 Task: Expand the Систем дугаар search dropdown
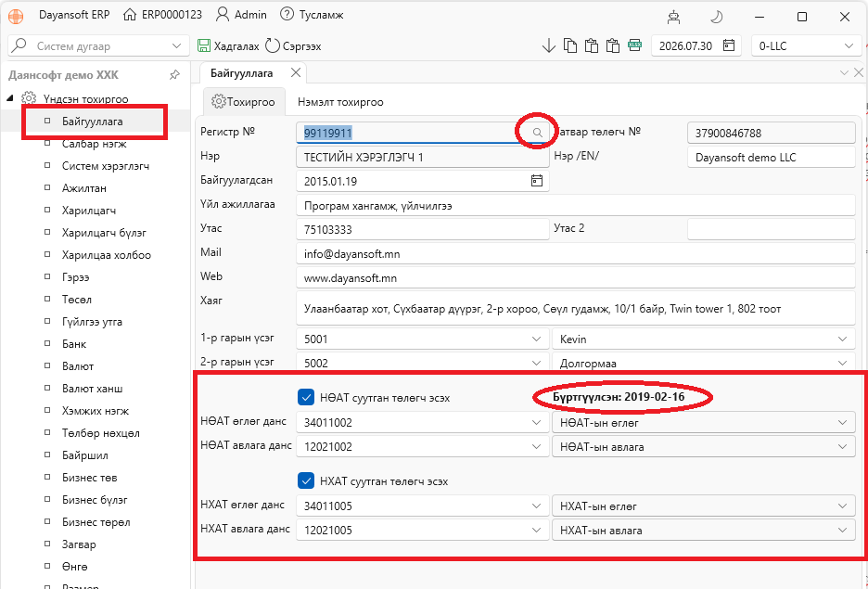pyautogui.click(x=176, y=46)
